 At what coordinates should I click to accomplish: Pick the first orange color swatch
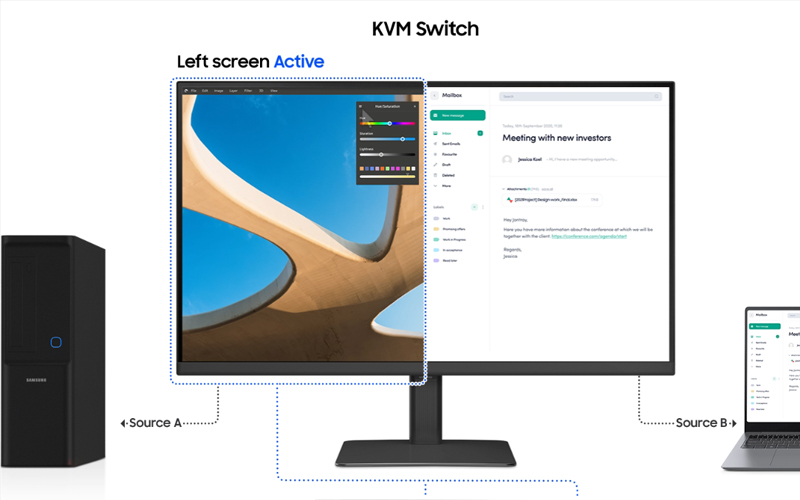pyautogui.click(x=362, y=168)
